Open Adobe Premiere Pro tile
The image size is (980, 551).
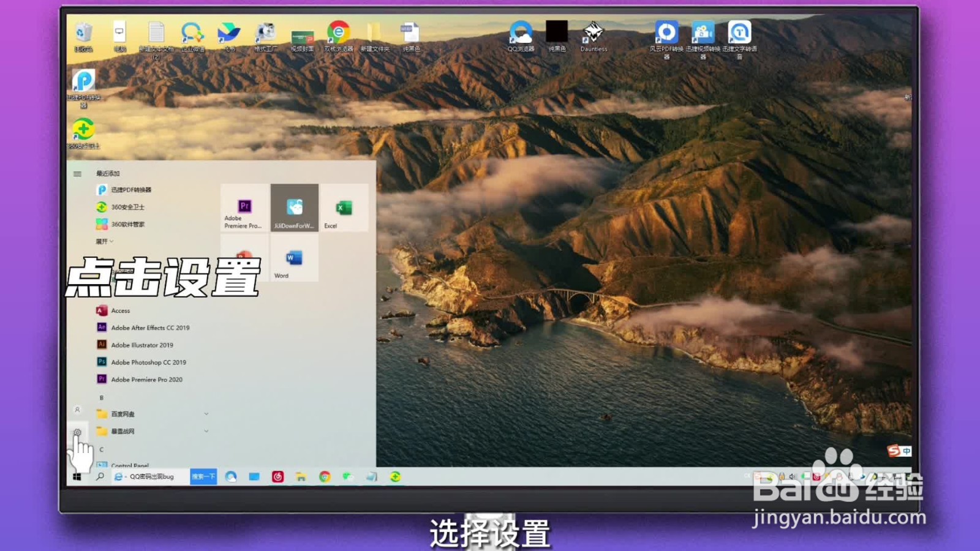(x=244, y=208)
